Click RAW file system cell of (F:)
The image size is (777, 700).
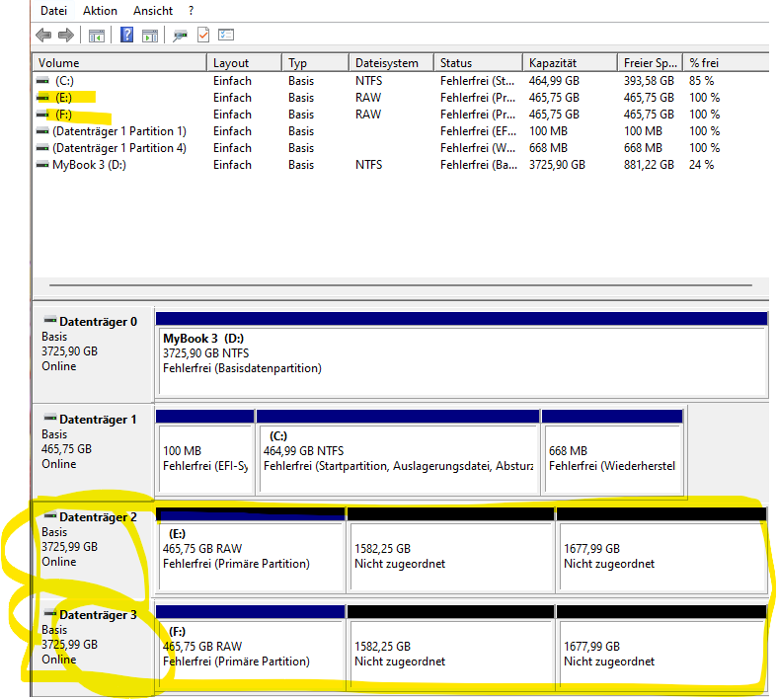pos(368,114)
